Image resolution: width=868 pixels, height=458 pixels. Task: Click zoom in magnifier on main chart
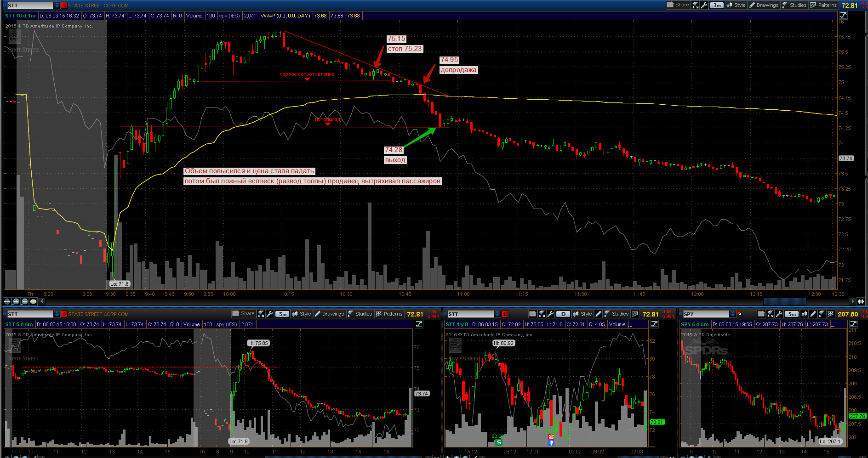[16, 301]
